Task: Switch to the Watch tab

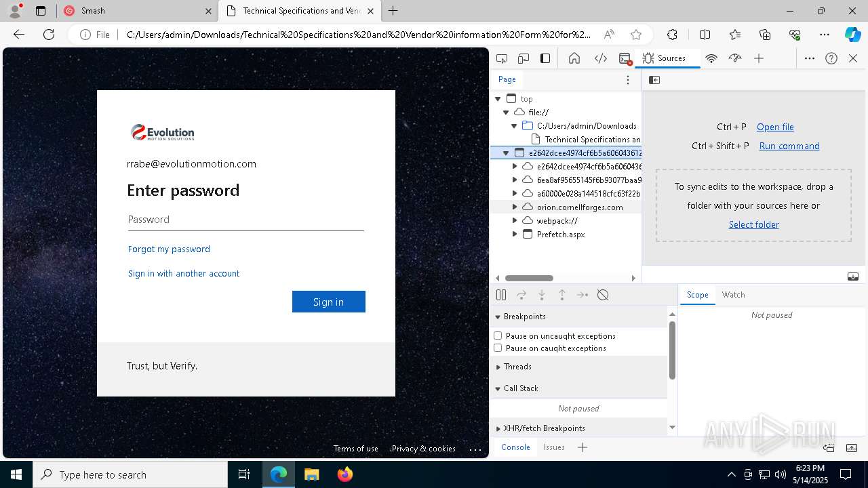Action: [733, 295]
